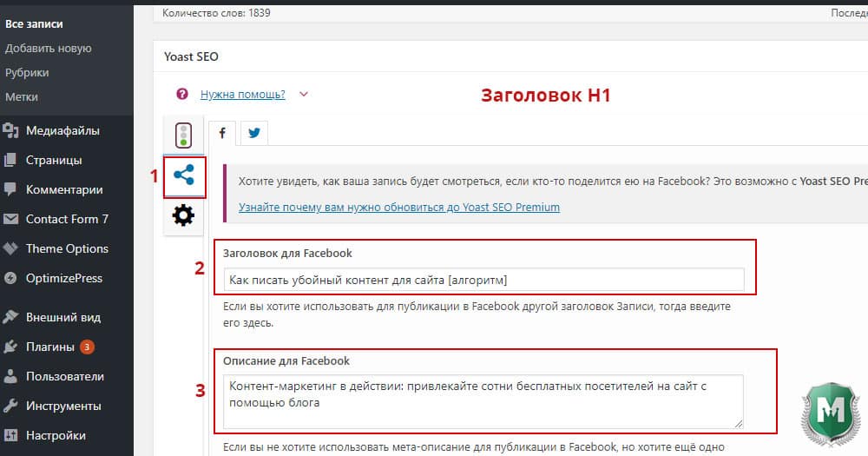Expand the help chevron next to 'Нужна помощь?'

click(x=303, y=94)
